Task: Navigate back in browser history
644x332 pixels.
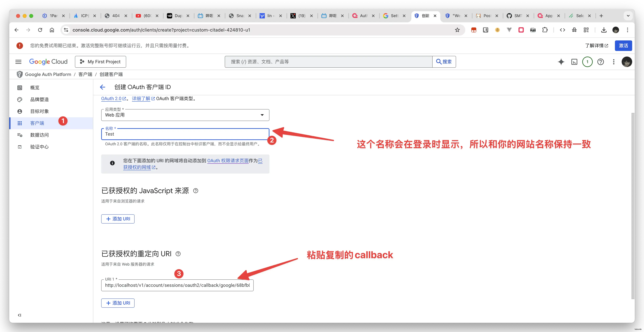Action: point(16,30)
